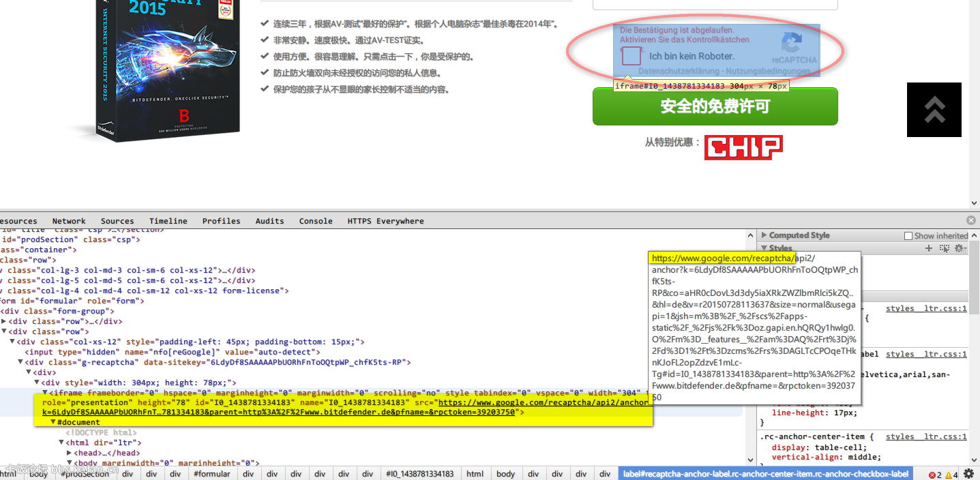Enable the Show inherited checkbox

pyautogui.click(x=908, y=236)
